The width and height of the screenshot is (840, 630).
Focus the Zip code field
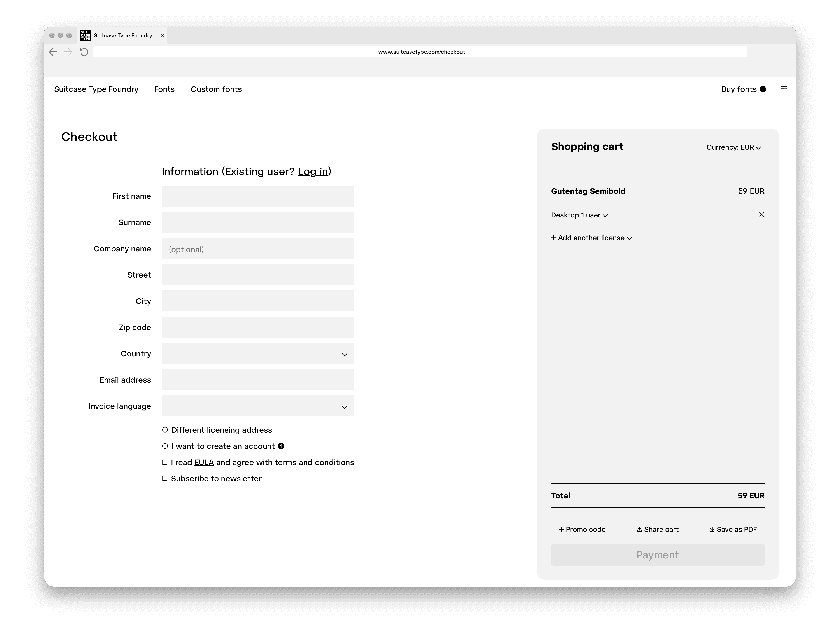point(258,327)
